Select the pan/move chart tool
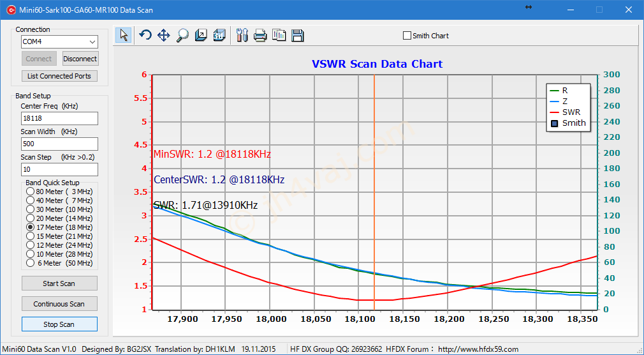This screenshot has height=355, width=644. [163, 35]
